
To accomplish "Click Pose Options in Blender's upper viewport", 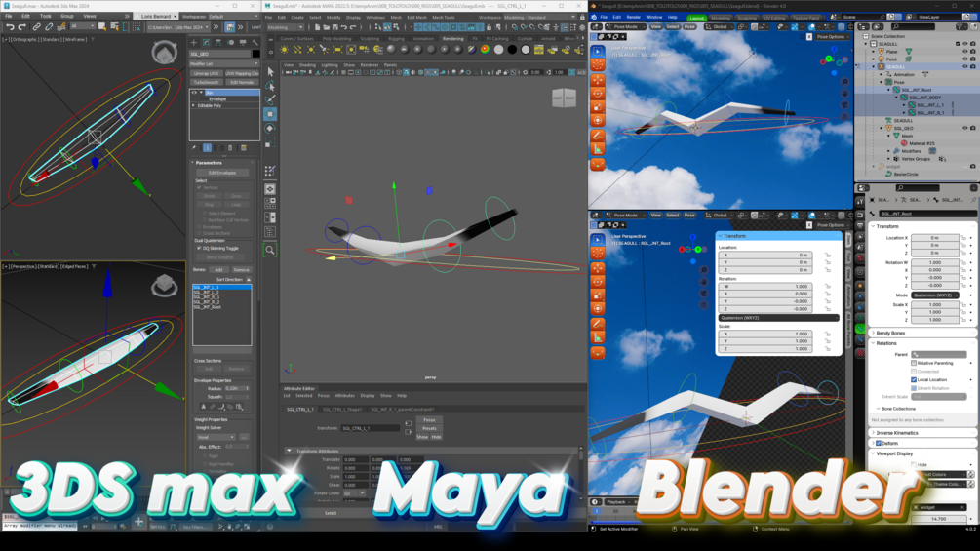I will (831, 37).
